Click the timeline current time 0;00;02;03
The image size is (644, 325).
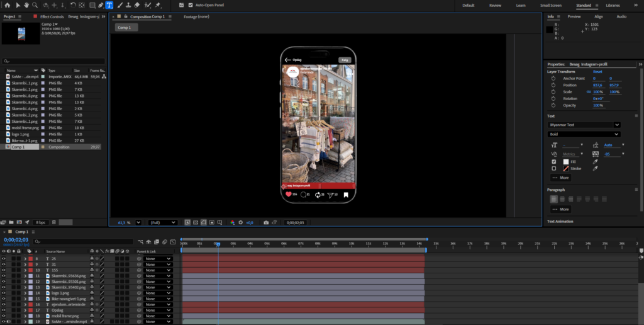pyautogui.click(x=16, y=240)
